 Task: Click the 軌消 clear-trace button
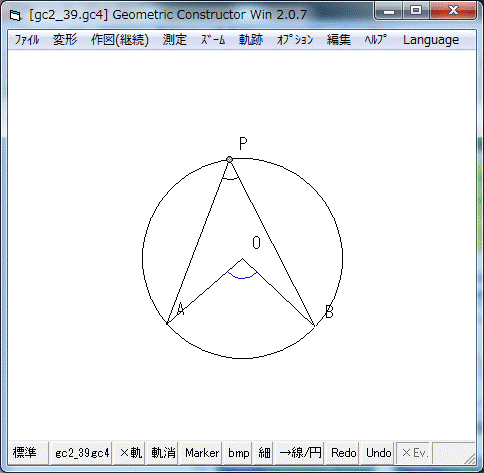163,453
